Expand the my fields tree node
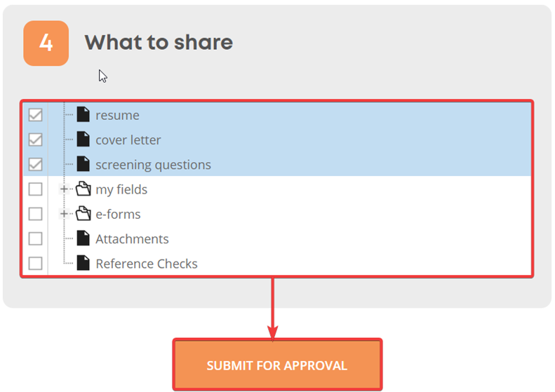This screenshot has width=555, height=392. coord(64,189)
